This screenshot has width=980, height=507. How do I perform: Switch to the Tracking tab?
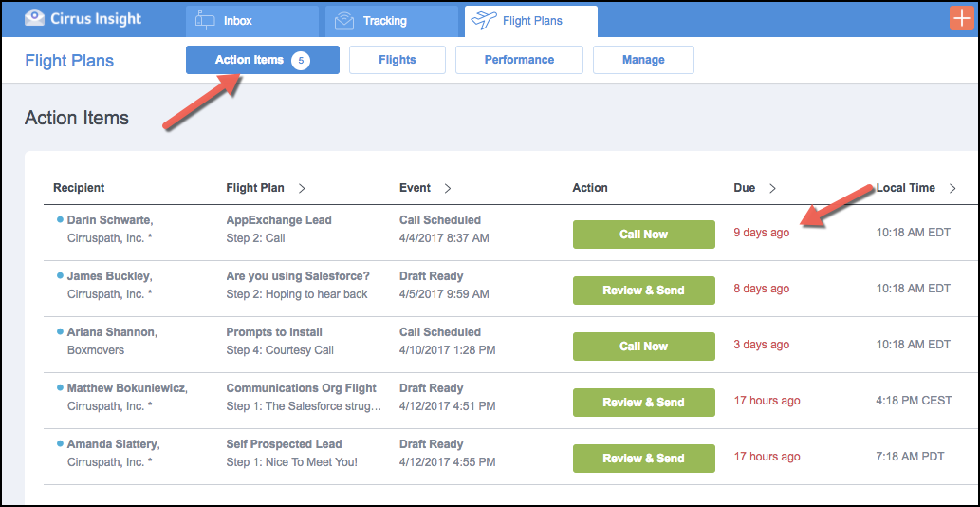point(392,21)
